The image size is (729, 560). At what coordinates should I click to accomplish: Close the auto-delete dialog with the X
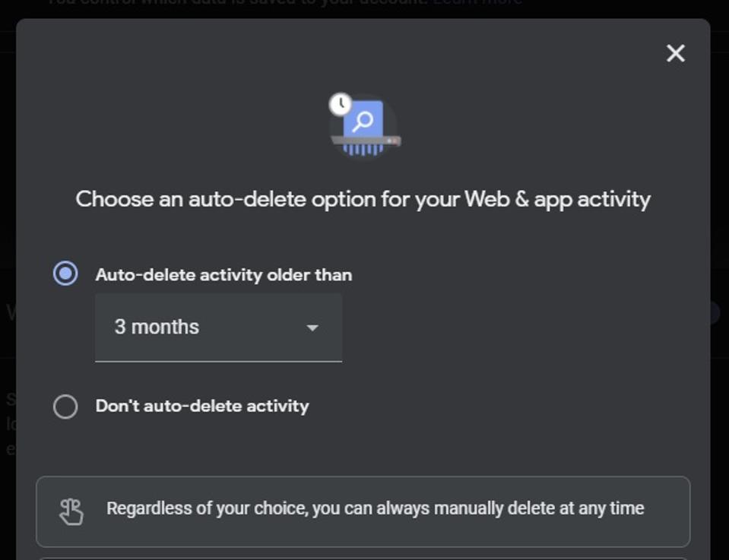tap(675, 53)
